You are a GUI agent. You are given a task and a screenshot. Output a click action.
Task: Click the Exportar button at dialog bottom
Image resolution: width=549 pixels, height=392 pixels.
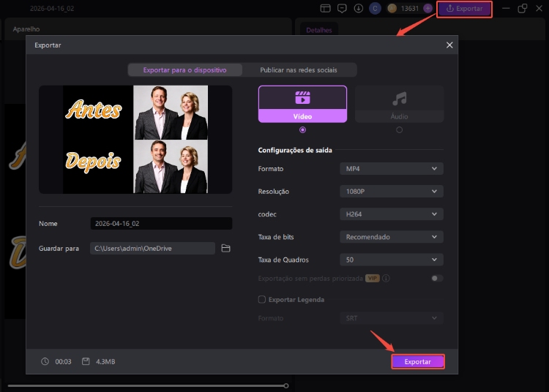(x=418, y=362)
